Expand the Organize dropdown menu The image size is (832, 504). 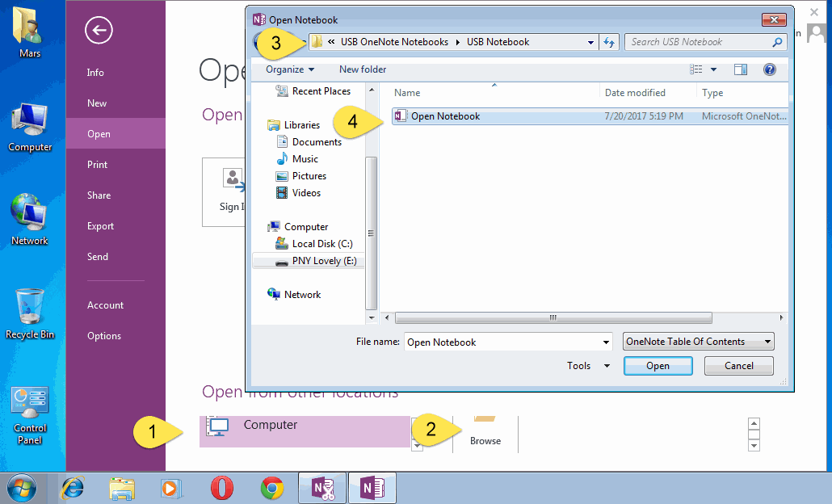pyautogui.click(x=290, y=69)
